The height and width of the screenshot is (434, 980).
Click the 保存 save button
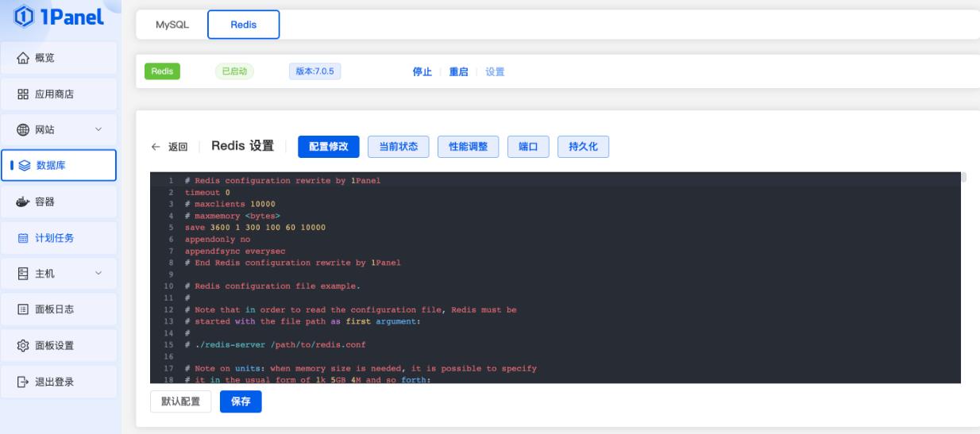pyautogui.click(x=241, y=401)
